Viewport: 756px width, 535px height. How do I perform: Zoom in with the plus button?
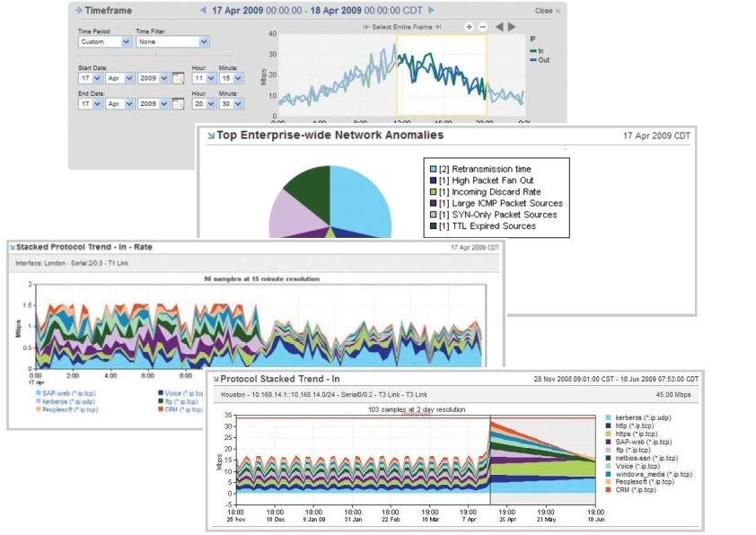click(x=469, y=27)
